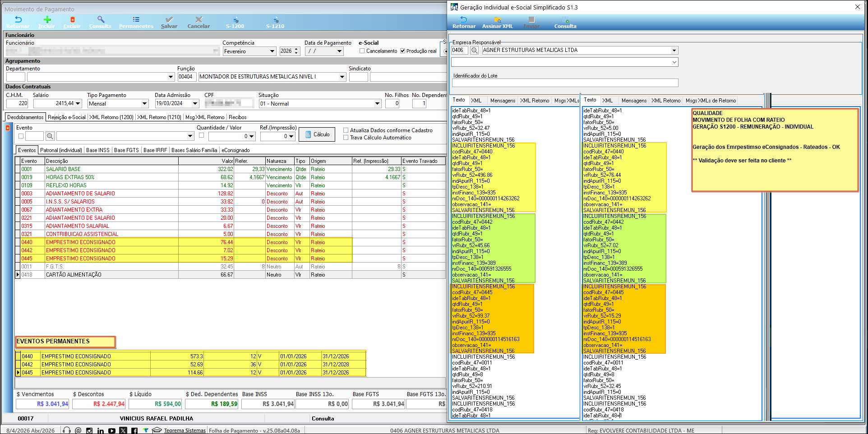Viewport: 868px width, 434px height.
Task: Click LinkedIn icon in the status bar
Action: pos(101,431)
